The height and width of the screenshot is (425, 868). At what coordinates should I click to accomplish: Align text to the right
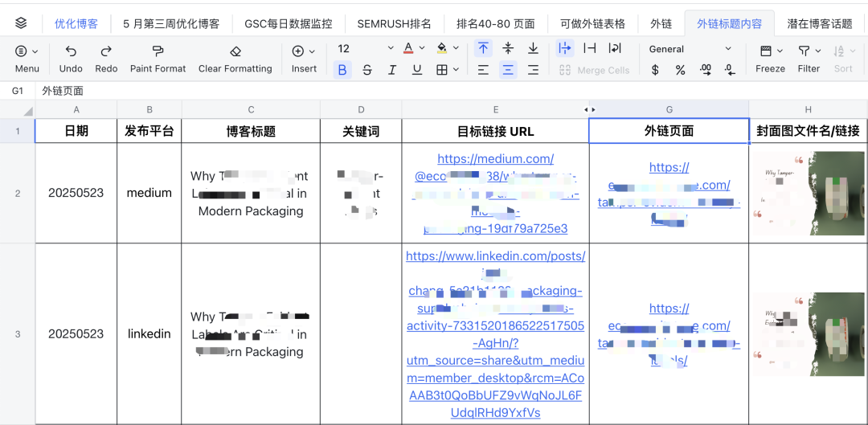533,70
